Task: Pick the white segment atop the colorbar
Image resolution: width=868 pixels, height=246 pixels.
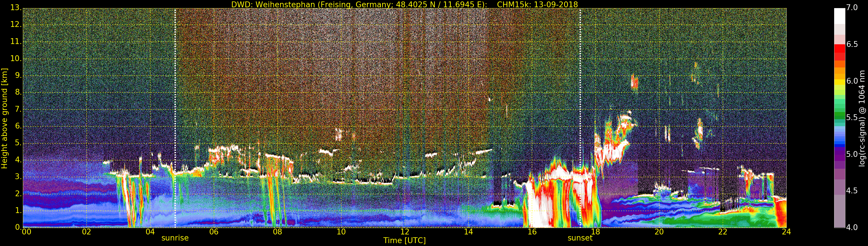Action: pos(839,16)
